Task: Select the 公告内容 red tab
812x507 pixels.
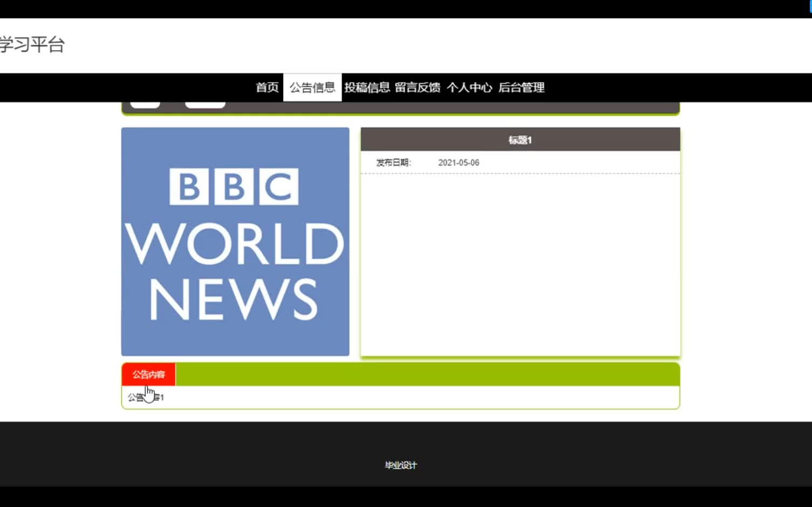Action: click(148, 374)
